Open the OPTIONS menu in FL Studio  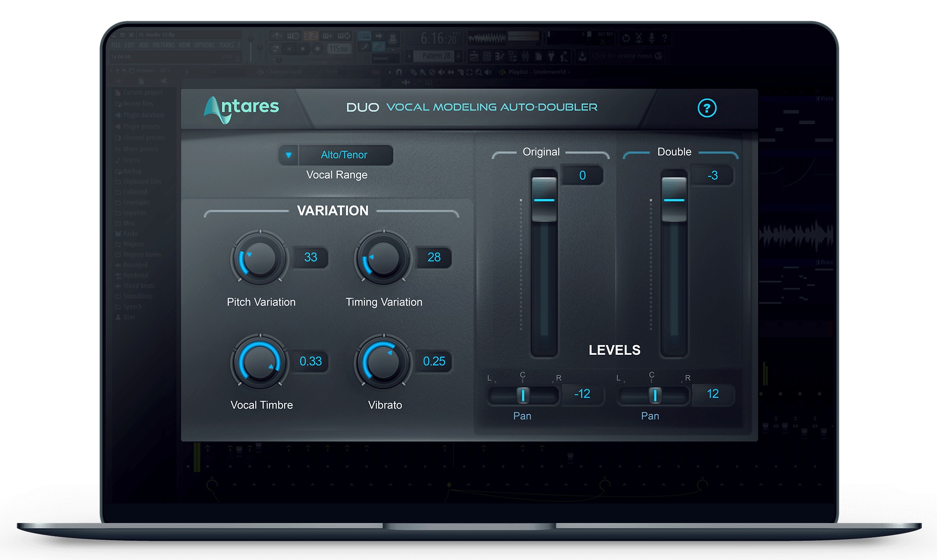[204, 45]
